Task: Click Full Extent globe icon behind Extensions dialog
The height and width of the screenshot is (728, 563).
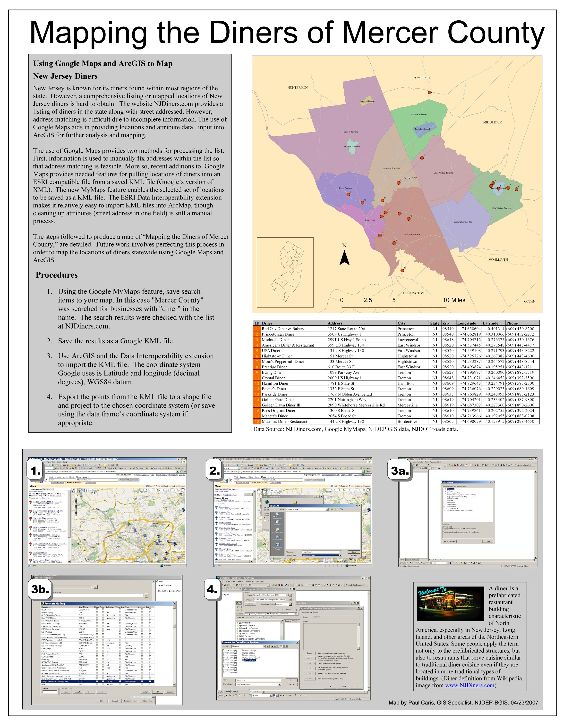Action: click(486, 465)
